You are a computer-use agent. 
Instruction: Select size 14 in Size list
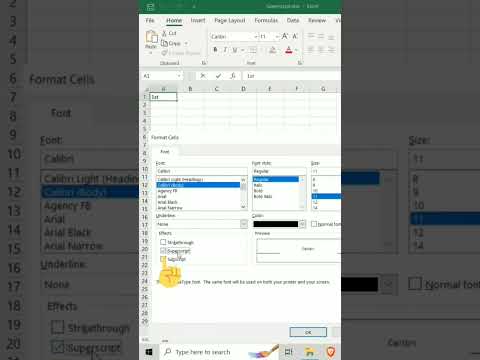coord(326,208)
